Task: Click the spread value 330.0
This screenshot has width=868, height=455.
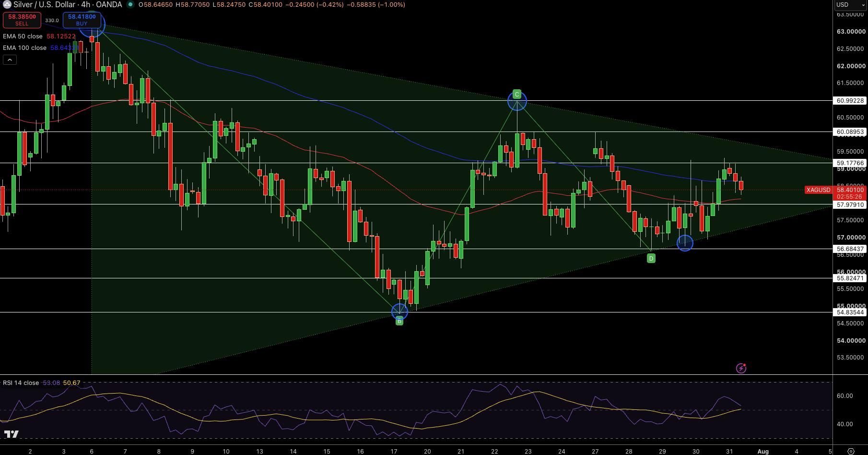Action: [52, 20]
